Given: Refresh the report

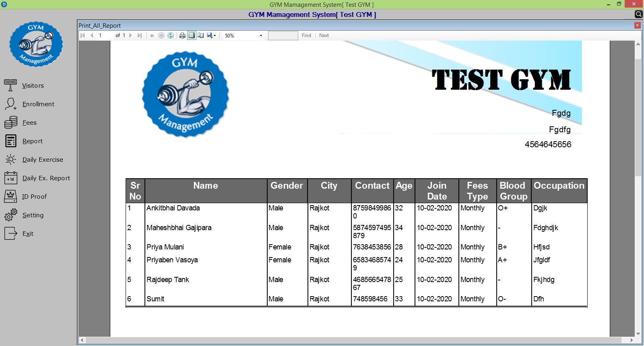Looking at the screenshot, I should 171,35.
